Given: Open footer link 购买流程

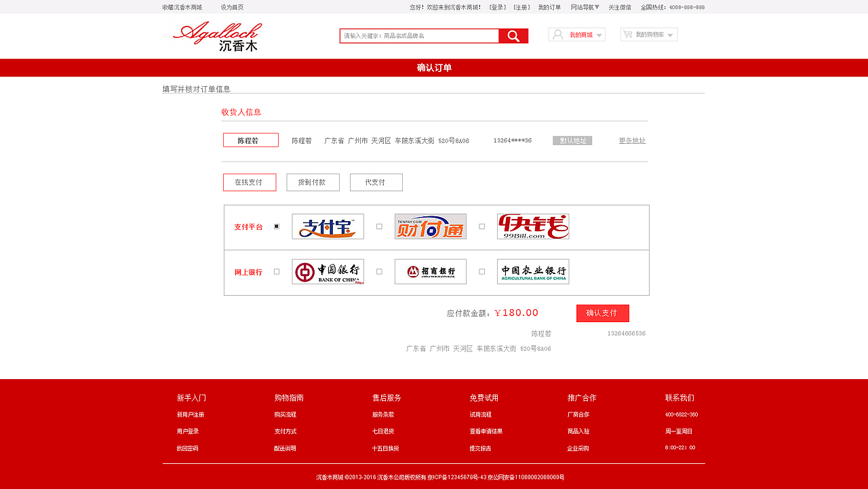Looking at the screenshot, I should pyautogui.click(x=285, y=414).
